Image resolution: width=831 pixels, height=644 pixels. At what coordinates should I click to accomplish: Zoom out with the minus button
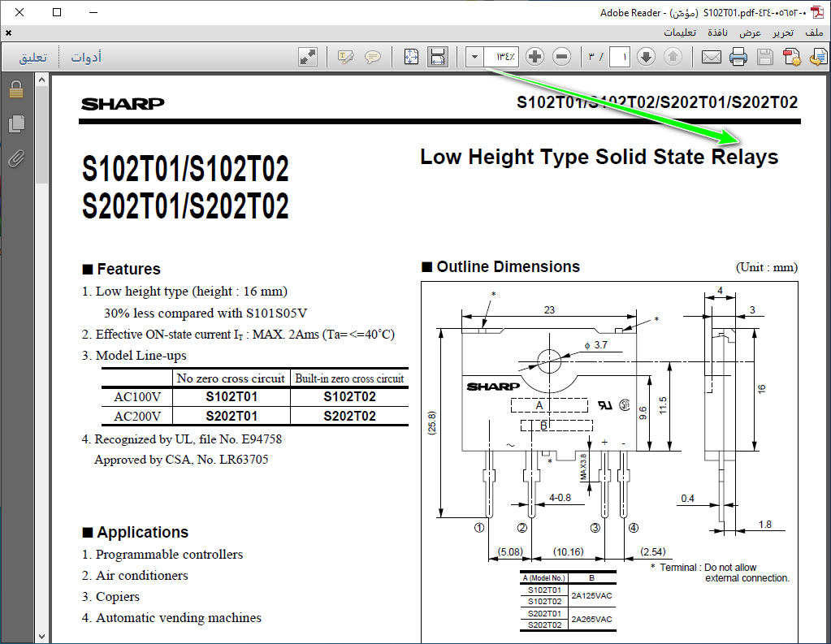561,57
